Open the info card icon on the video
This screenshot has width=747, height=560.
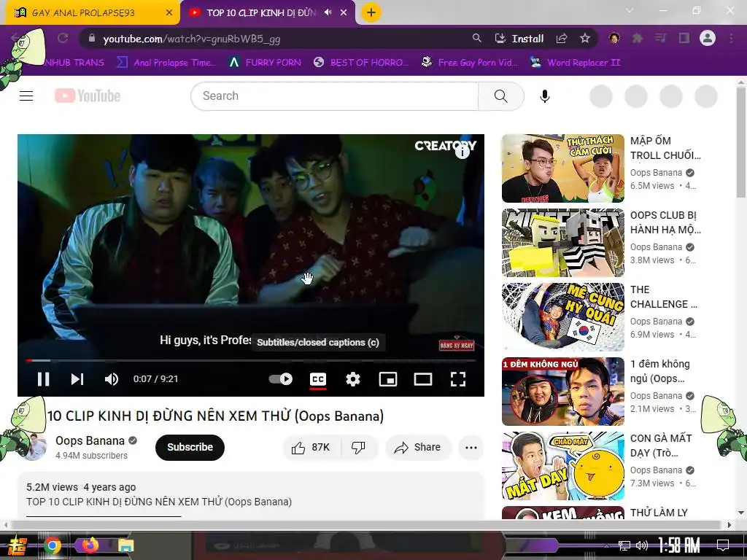pyautogui.click(x=462, y=152)
